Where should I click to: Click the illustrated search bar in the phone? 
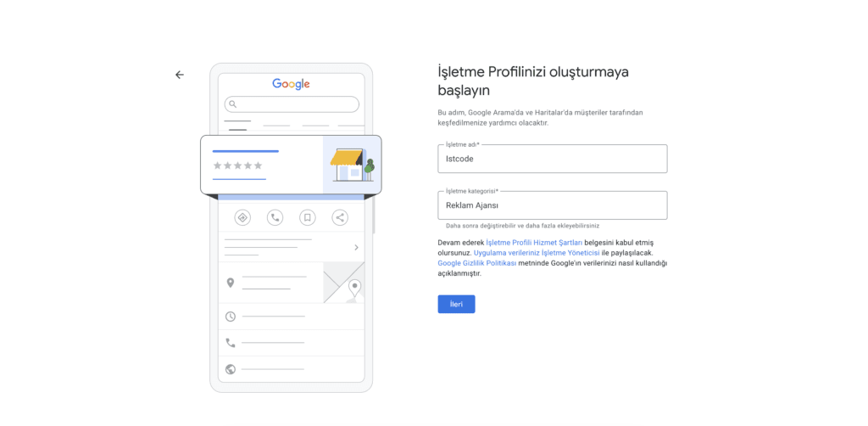(292, 104)
